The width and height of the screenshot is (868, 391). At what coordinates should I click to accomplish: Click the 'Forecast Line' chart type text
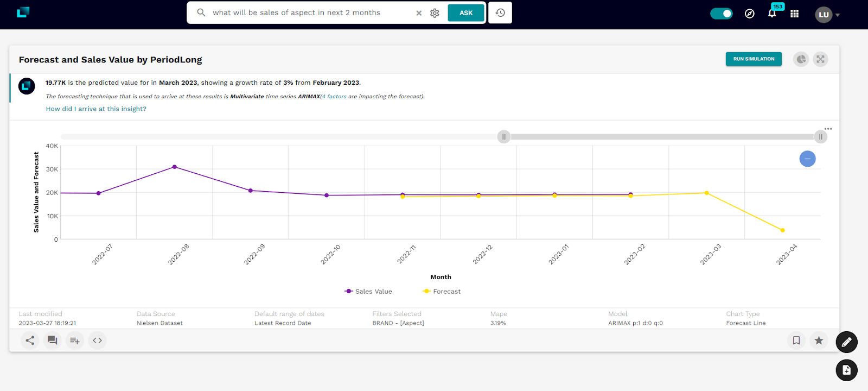click(x=746, y=323)
